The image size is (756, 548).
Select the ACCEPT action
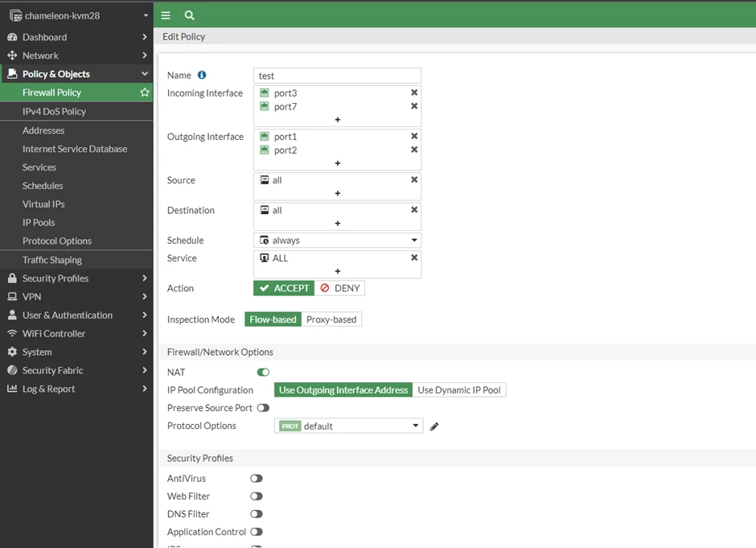284,288
